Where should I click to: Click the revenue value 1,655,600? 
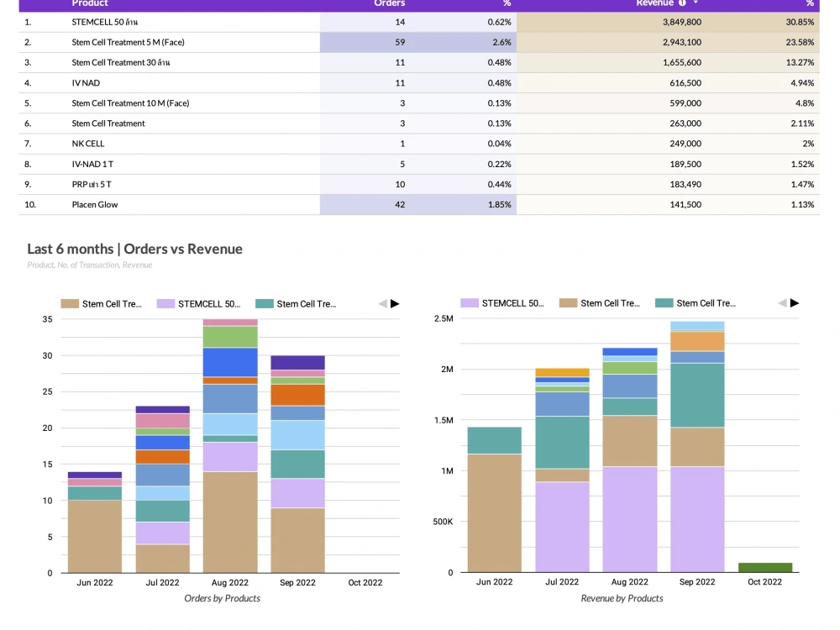681,63
